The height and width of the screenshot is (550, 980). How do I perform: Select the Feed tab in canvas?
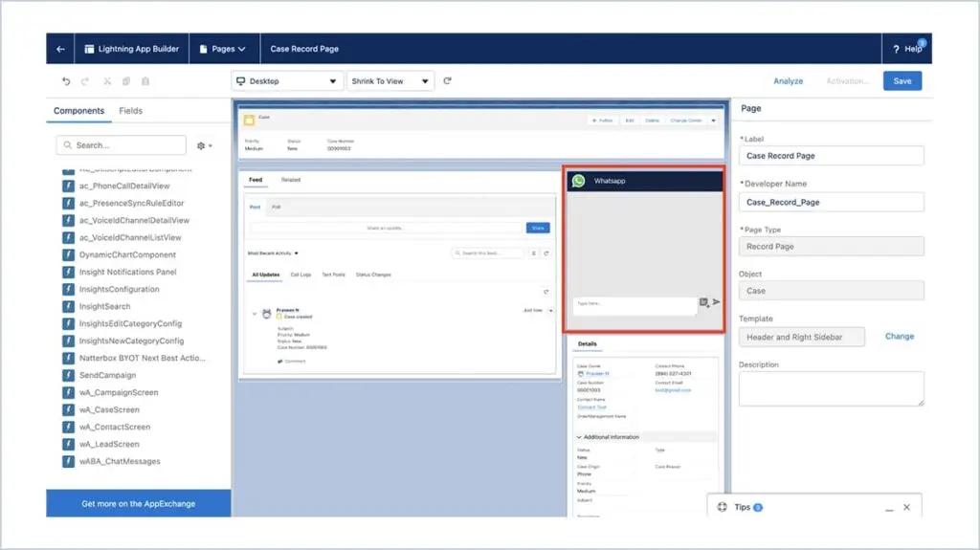coord(256,180)
